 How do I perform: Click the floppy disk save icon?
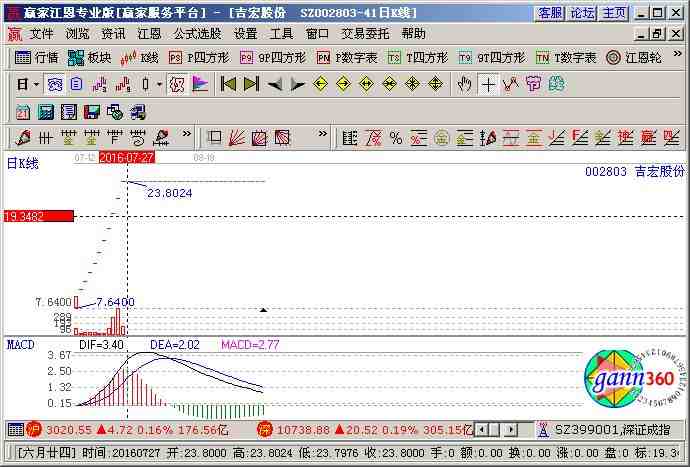(92, 112)
